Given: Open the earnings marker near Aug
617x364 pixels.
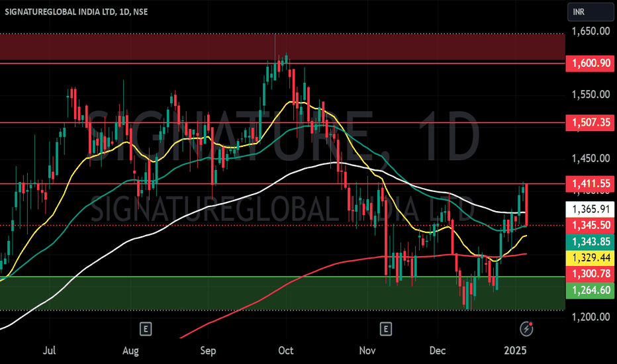Looking at the screenshot, I should (146, 329).
